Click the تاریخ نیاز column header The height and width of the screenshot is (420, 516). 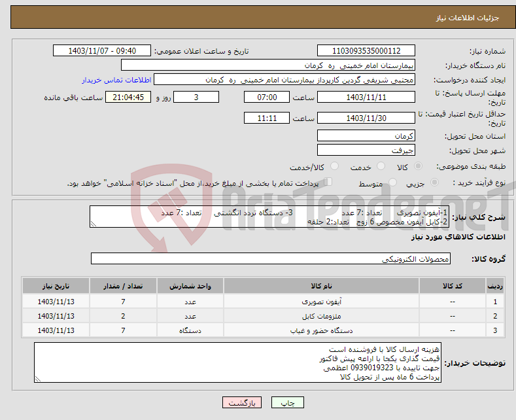click(56, 286)
